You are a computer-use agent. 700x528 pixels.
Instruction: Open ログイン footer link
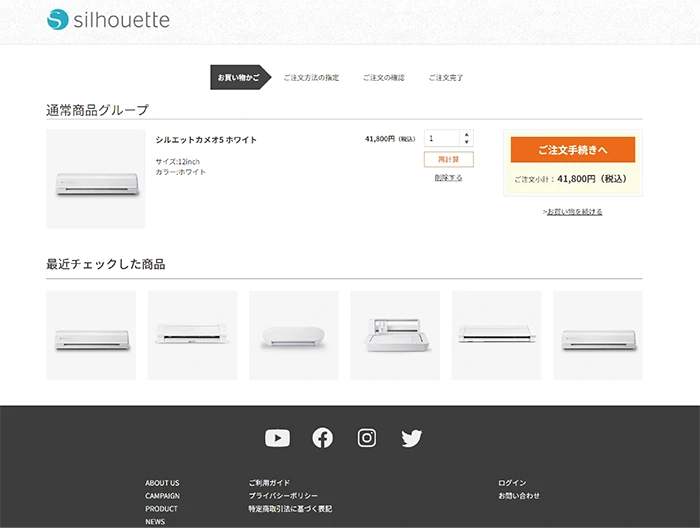[512, 483]
